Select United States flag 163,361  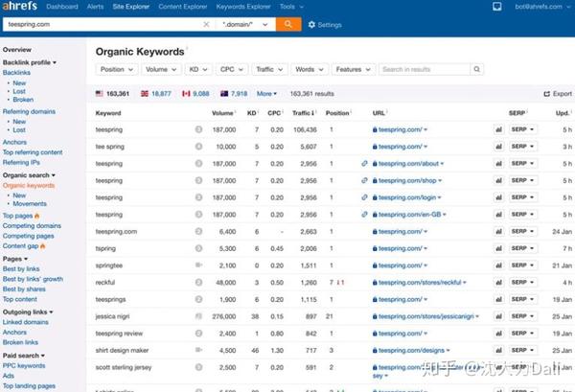(112, 94)
